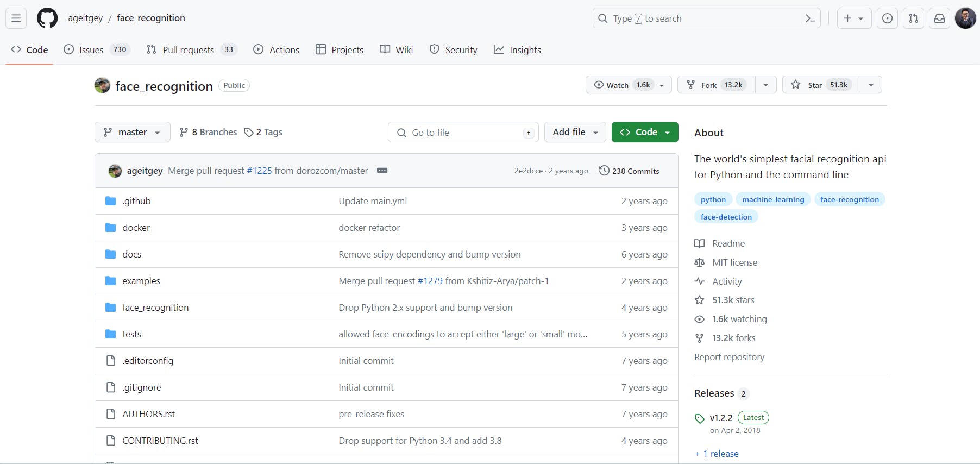Open the ageitgey owner link in breadcrumb
The height and width of the screenshot is (464, 980).
point(85,18)
